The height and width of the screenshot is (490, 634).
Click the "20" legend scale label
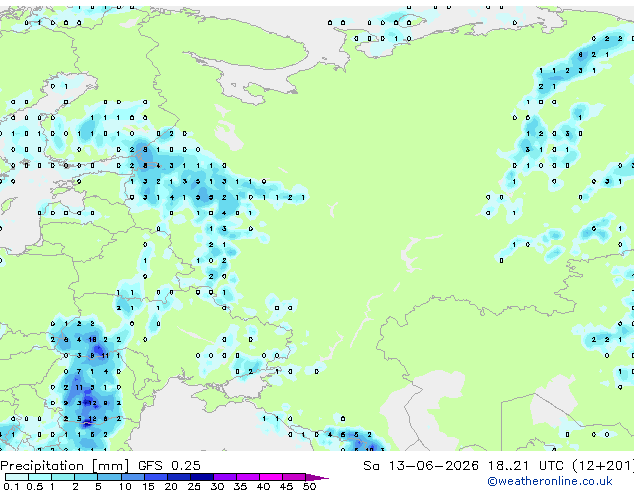click(x=171, y=486)
